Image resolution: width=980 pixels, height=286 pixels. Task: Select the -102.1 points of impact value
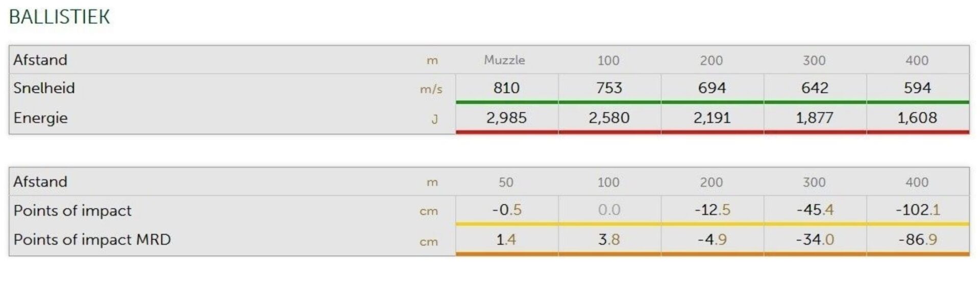tap(917, 210)
